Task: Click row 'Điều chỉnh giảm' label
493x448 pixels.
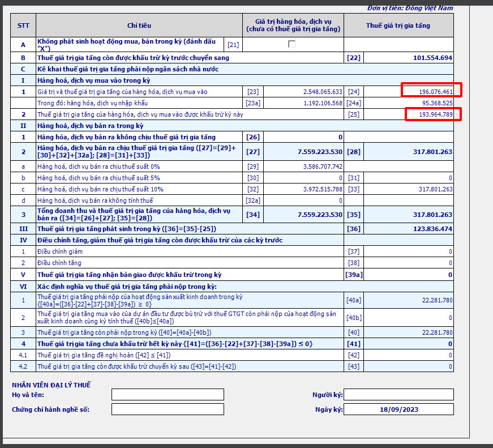Action: [60, 251]
